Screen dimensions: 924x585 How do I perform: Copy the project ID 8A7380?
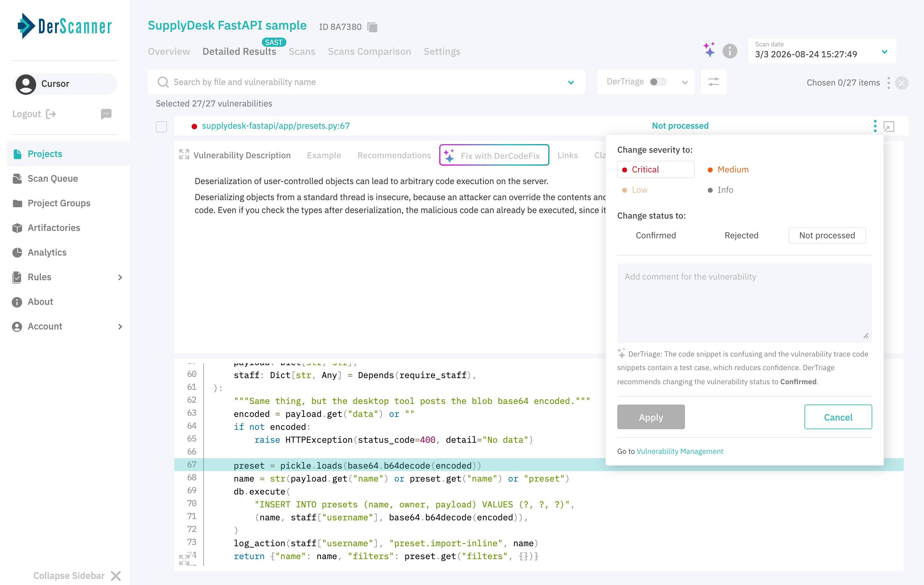(372, 27)
